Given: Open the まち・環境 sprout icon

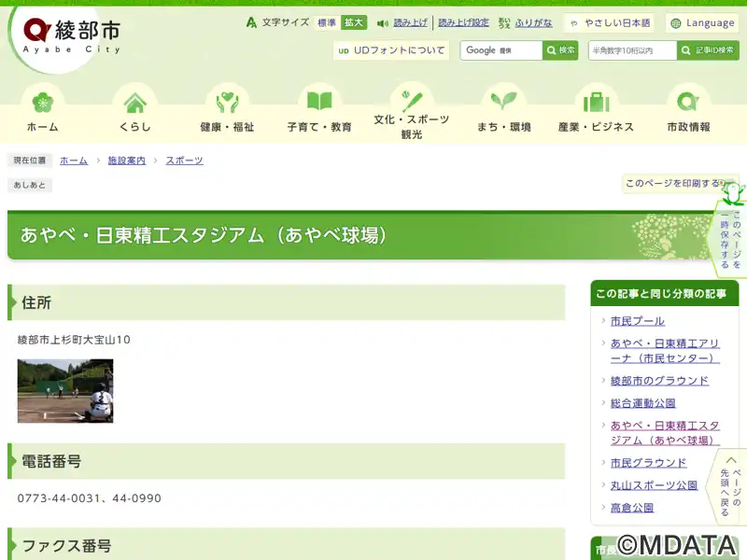Looking at the screenshot, I should [x=504, y=102].
